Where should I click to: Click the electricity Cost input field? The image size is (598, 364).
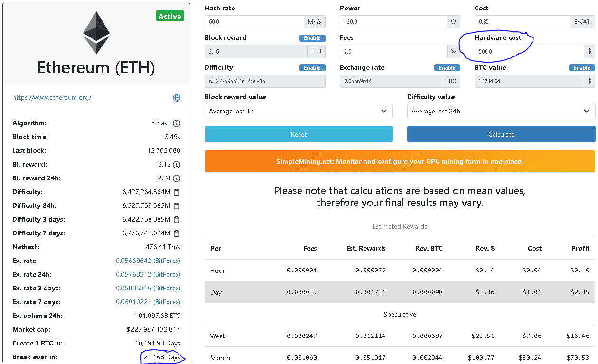coord(522,22)
